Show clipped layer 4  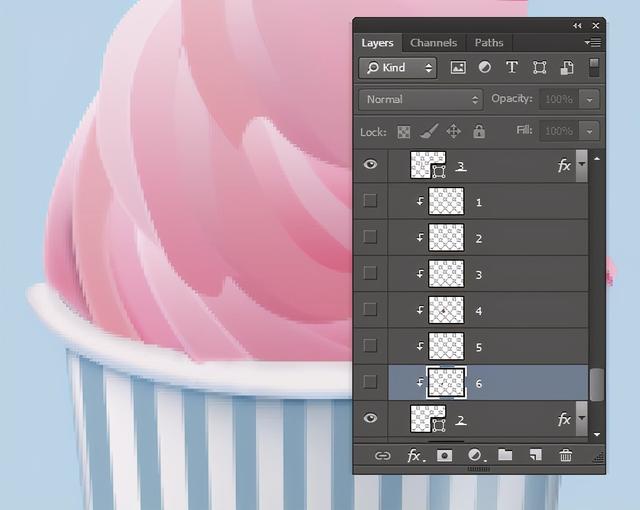[370, 309]
